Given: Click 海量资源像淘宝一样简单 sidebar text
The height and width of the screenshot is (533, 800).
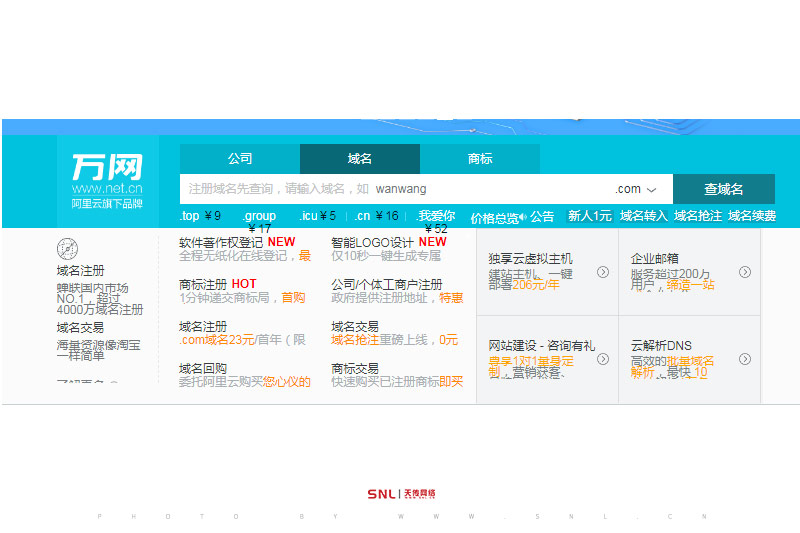Looking at the screenshot, I should 98,350.
